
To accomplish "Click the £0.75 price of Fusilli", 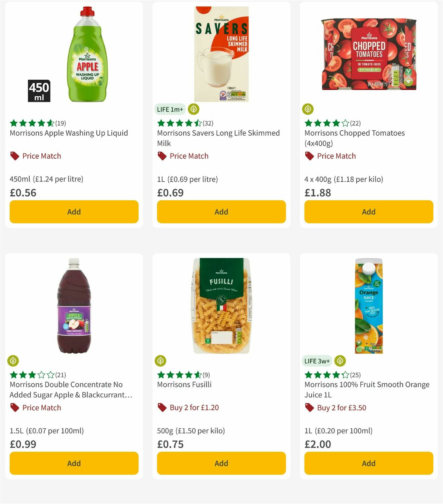I will [x=171, y=444].
